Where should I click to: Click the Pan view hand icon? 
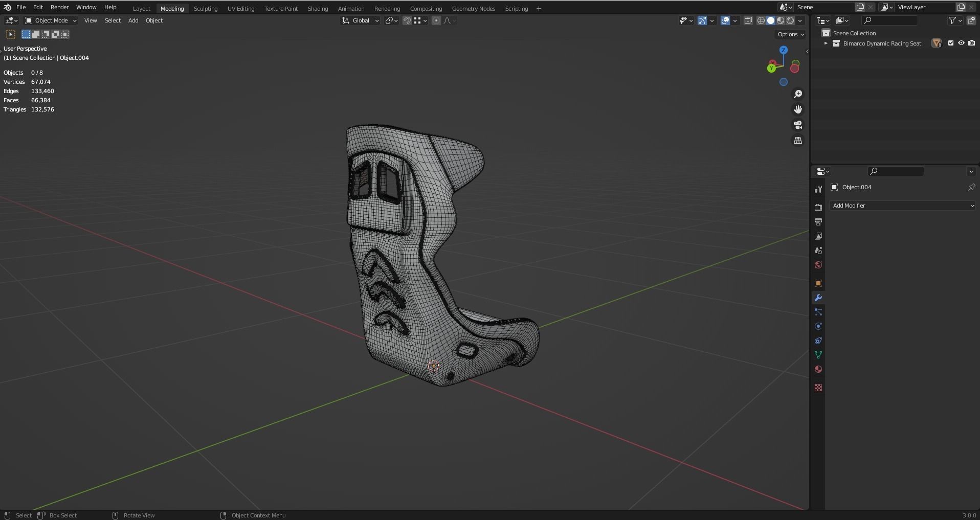tap(797, 109)
